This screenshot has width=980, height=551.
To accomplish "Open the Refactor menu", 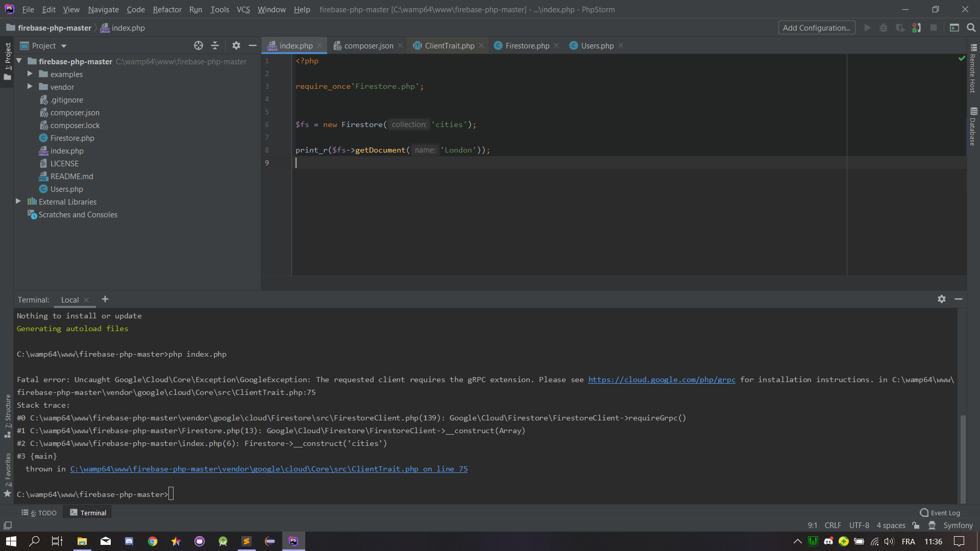I will (x=167, y=9).
